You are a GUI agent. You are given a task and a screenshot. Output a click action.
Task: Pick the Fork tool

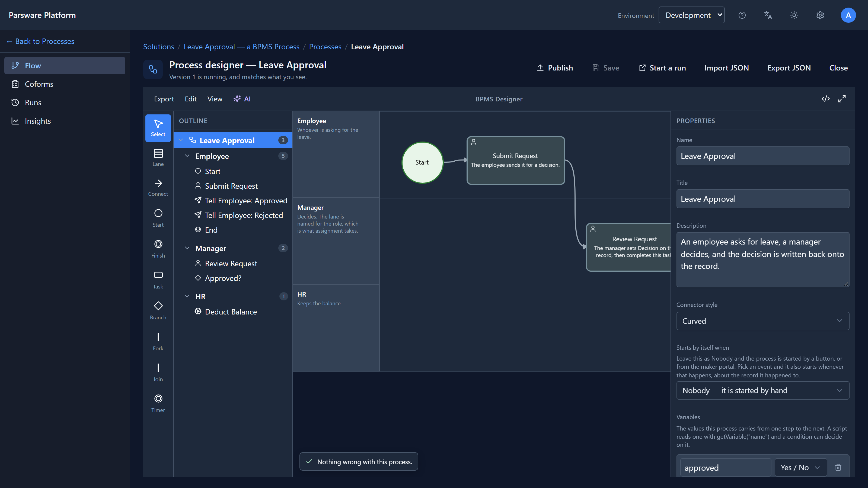point(158,342)
